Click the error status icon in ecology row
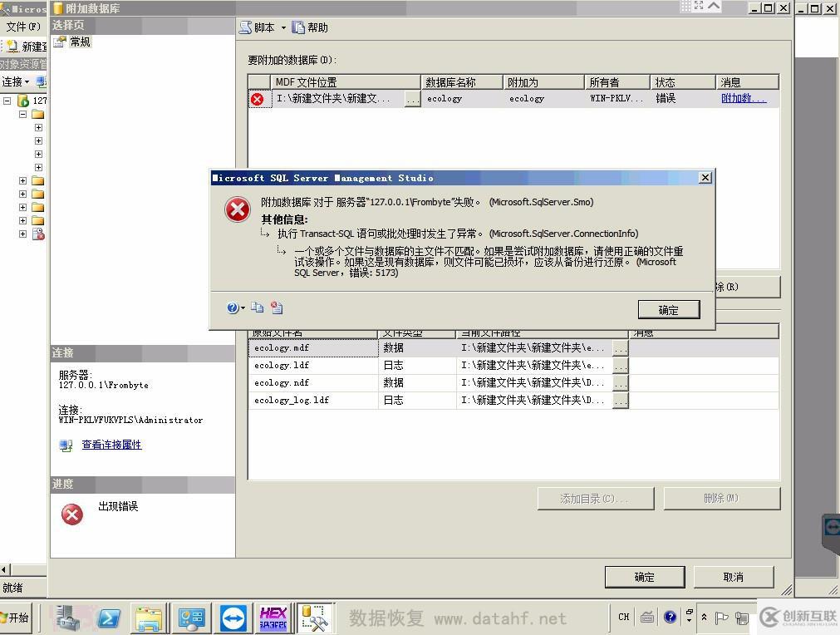 257,99
